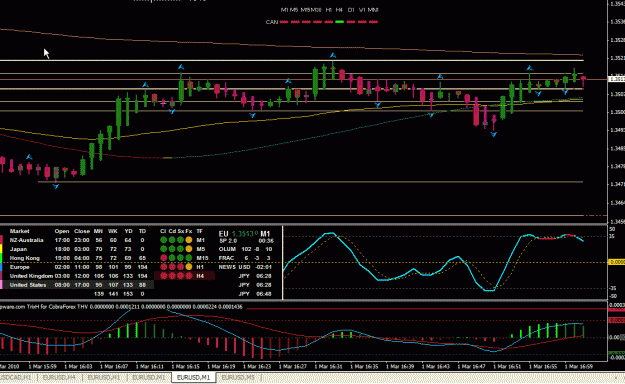Open the EURUSD,H4 chart tab

pyautogui.click(x=59, y=377)
